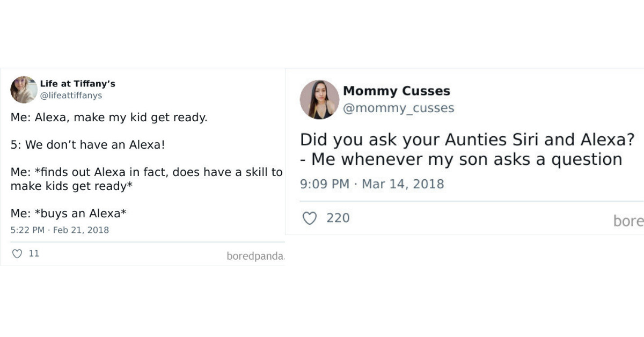Select the Mommy Cusses avatar thumbnail

[x=319, y=99]
